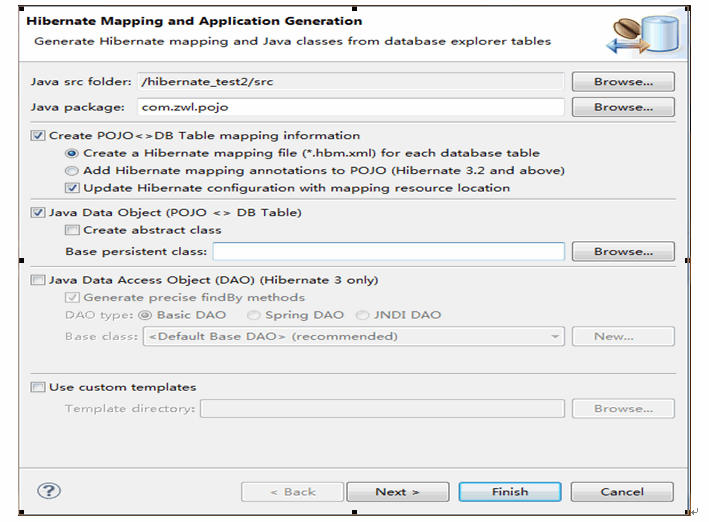The image size is (709, 522).
Task: Toggle Generate precise findBy methods checkbox
Action: coord(72,297)
